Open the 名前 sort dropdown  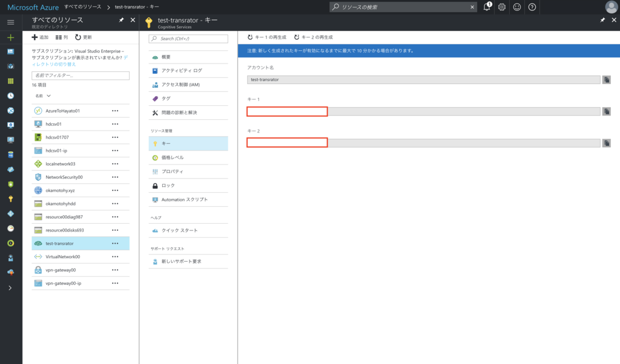point(43,96)
